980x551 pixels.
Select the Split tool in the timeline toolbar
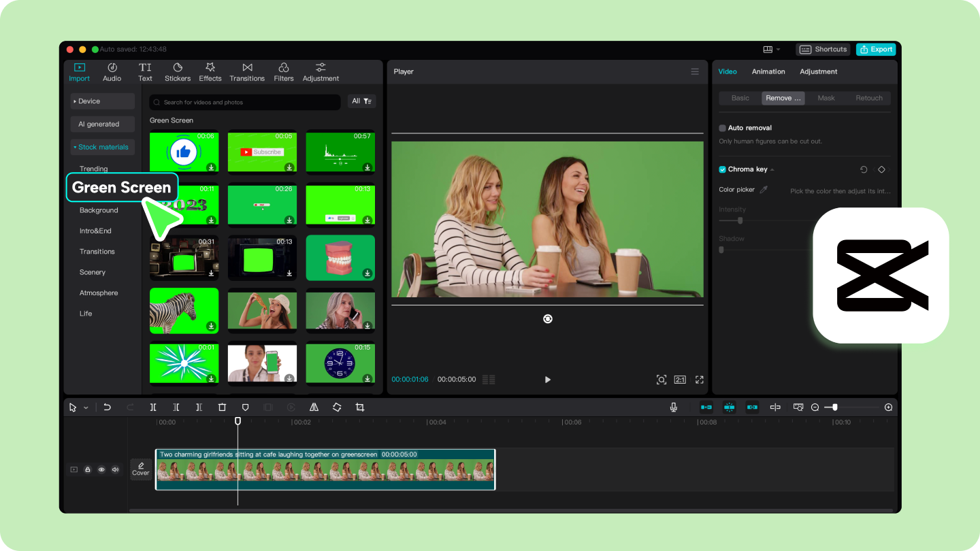pyautogui.click(x=153, y=407)
